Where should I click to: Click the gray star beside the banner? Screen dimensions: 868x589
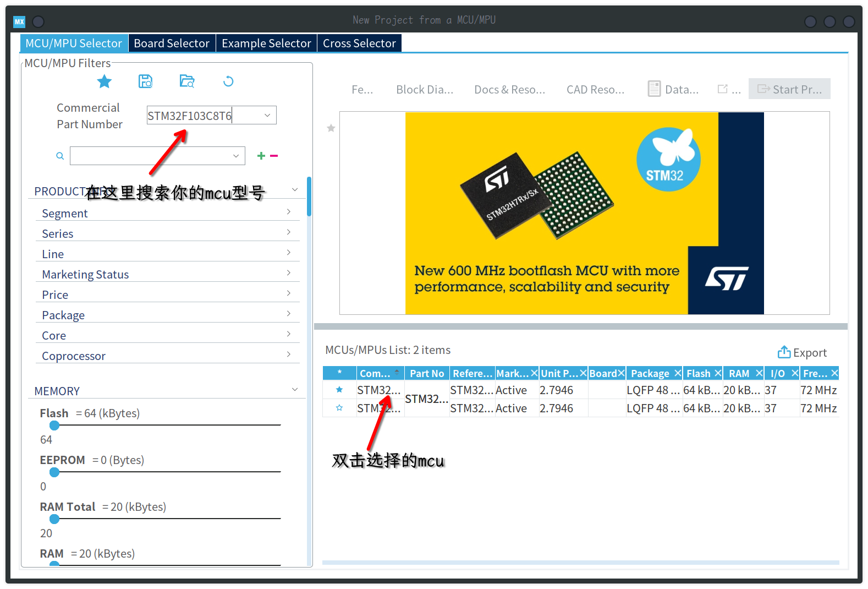331,128
